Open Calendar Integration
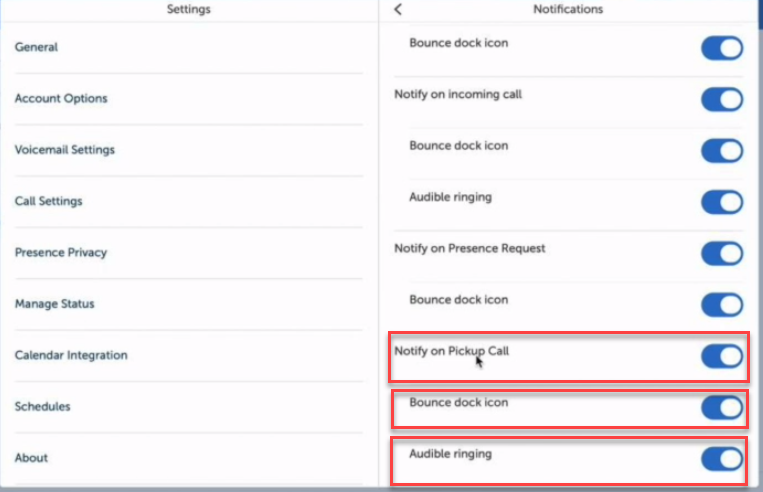This screenshot has height=492, width=763. point(71,355)
